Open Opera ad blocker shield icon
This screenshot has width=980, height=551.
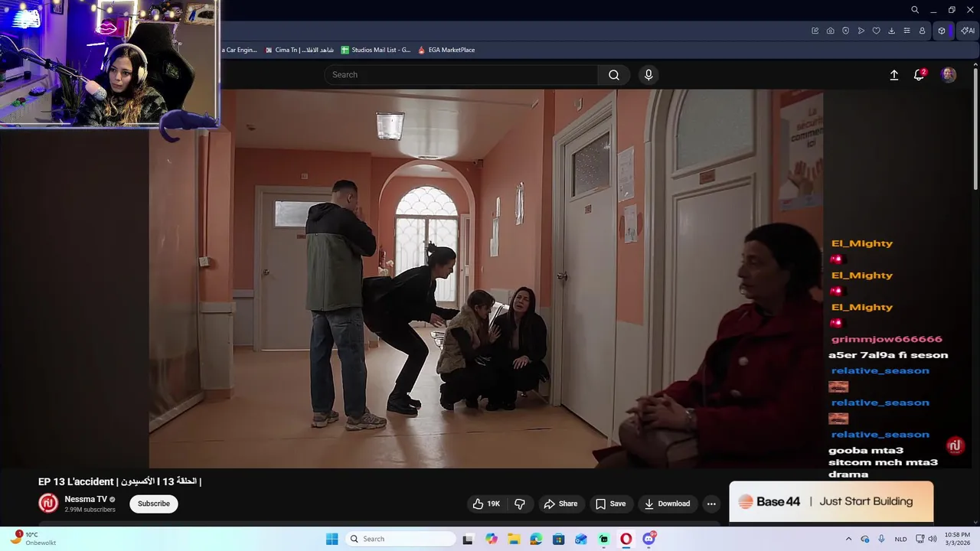(846, 31)
